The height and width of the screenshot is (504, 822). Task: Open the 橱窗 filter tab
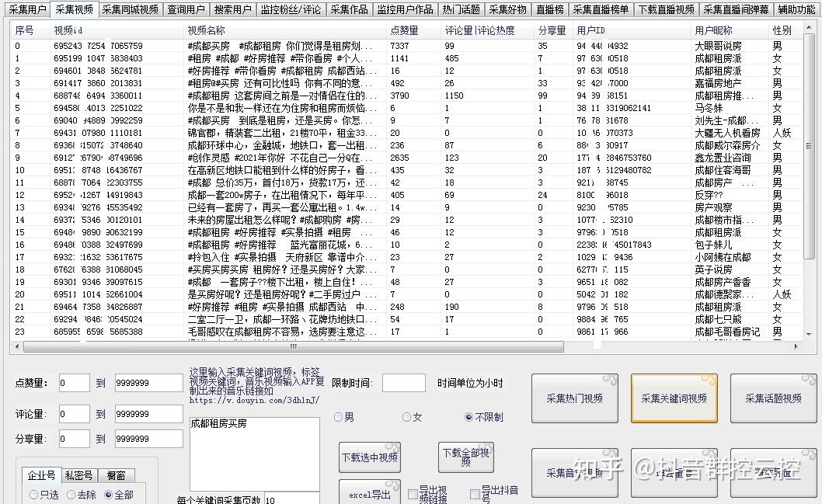pyautogui.click(x=116, y=475)
